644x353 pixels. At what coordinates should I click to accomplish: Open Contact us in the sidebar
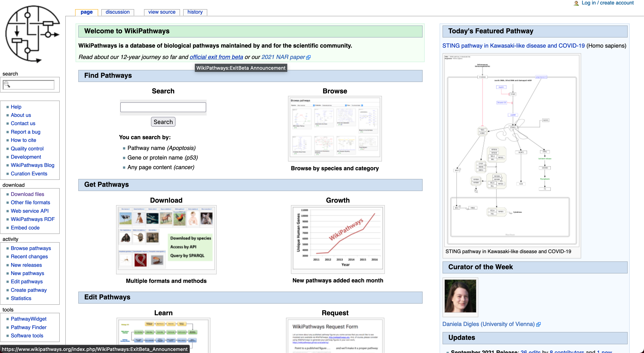pyautogui.click(x=23, y=123)
